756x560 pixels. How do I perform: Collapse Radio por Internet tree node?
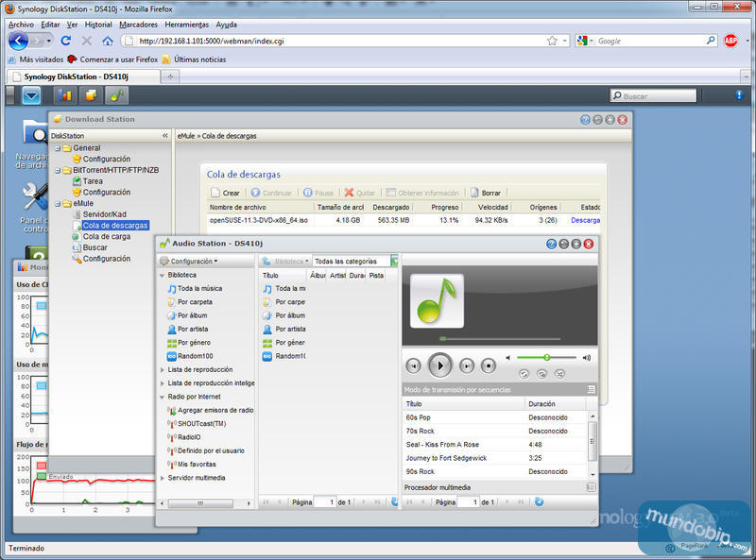point(162,398)
